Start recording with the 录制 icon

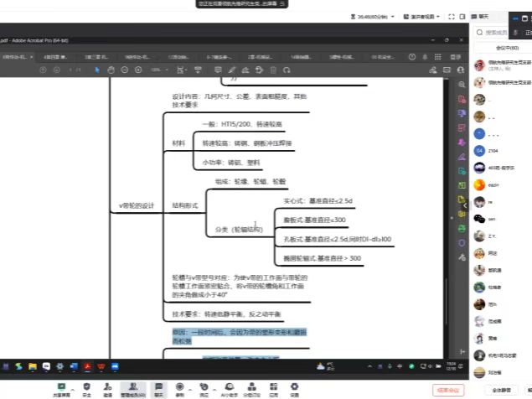pos(180,386)
